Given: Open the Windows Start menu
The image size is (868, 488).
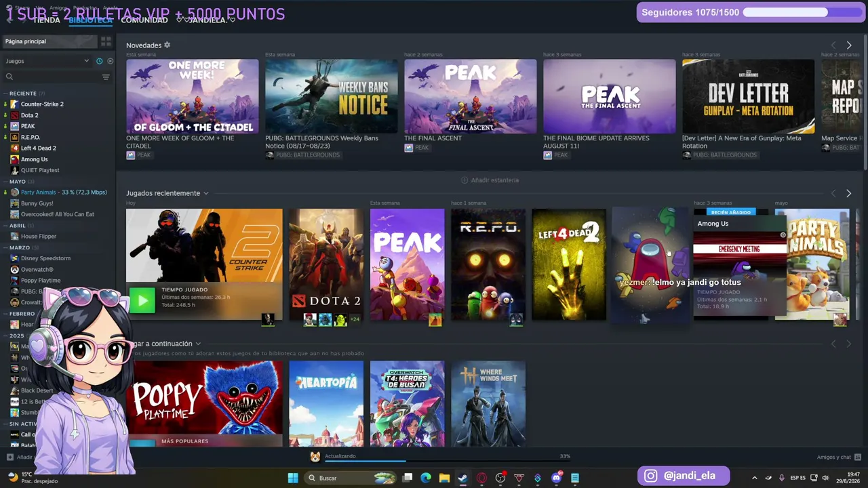Looking at the screenshot, I should (x=293, y=478).
